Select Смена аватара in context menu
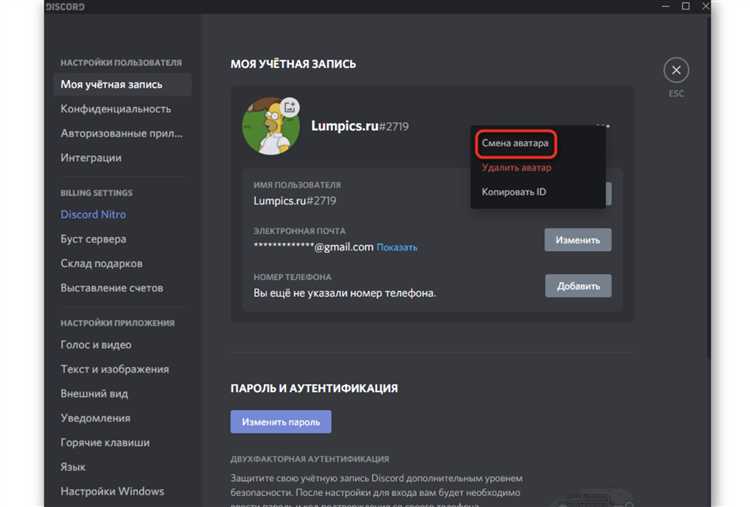Viewport: 750px width, 507px height. click(x=515, y=143)
